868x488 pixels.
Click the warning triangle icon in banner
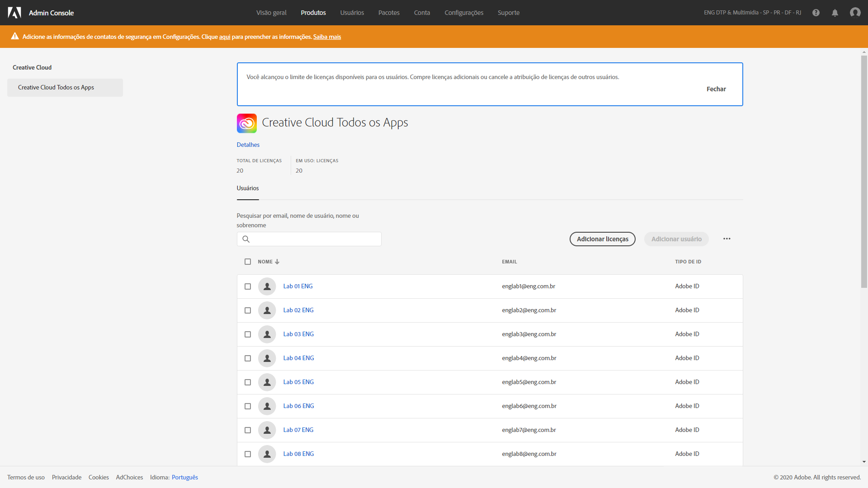(x=15, y=36)
